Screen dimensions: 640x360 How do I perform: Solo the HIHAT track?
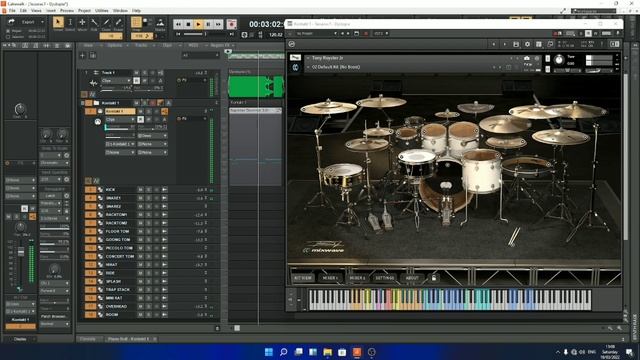point(148,264)
